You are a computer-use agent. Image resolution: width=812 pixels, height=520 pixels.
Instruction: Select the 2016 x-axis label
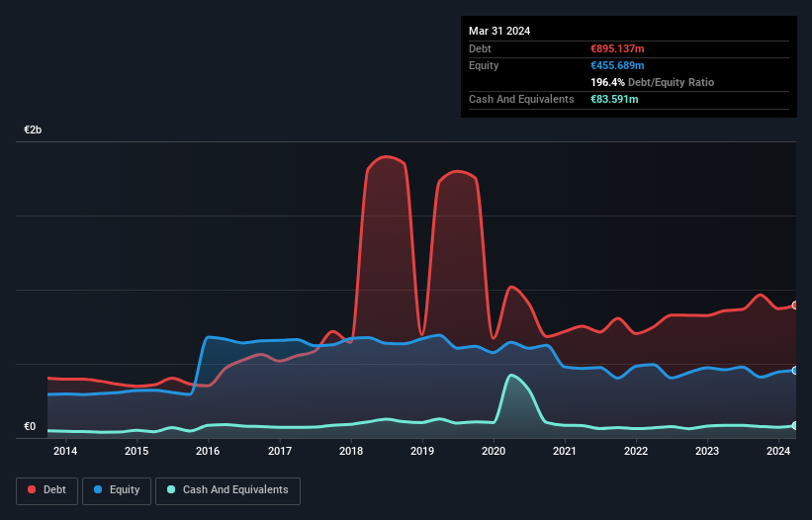pyautogui.click(x=208, y=451)
